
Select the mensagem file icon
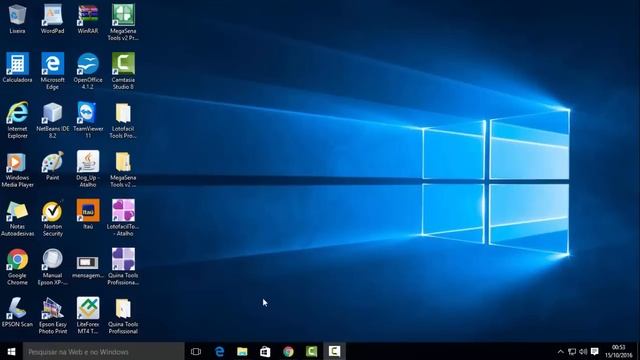point(88,263)
